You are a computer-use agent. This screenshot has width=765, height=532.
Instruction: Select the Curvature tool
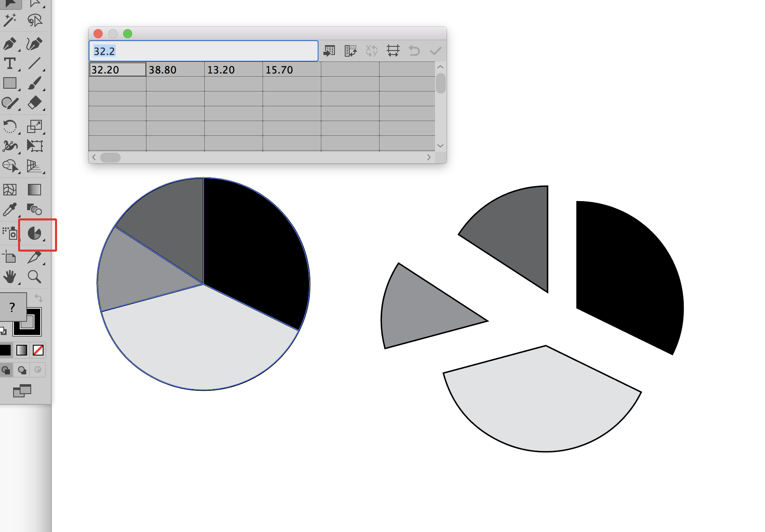pos(34,44)
